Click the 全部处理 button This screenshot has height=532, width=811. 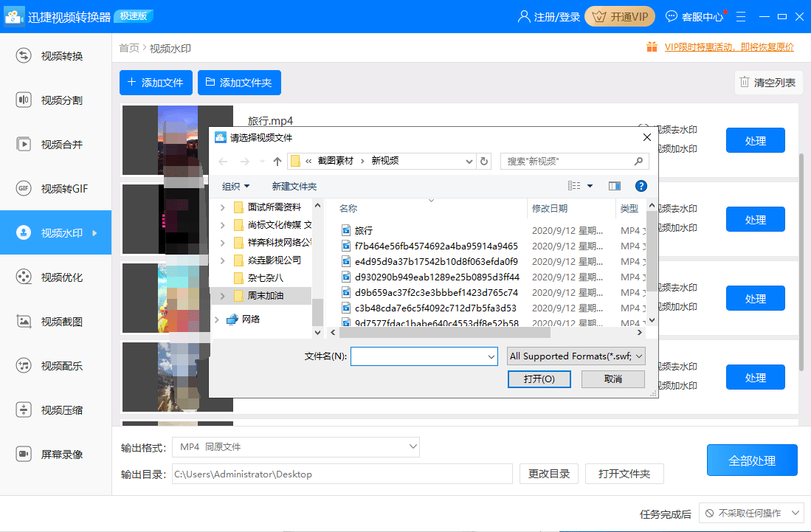[x=752, y=460]
